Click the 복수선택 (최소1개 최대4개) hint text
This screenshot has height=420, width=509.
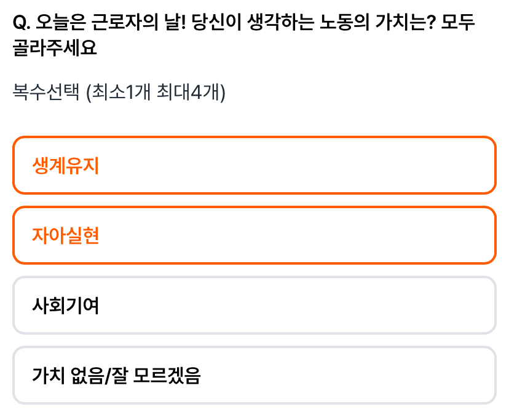119,93
